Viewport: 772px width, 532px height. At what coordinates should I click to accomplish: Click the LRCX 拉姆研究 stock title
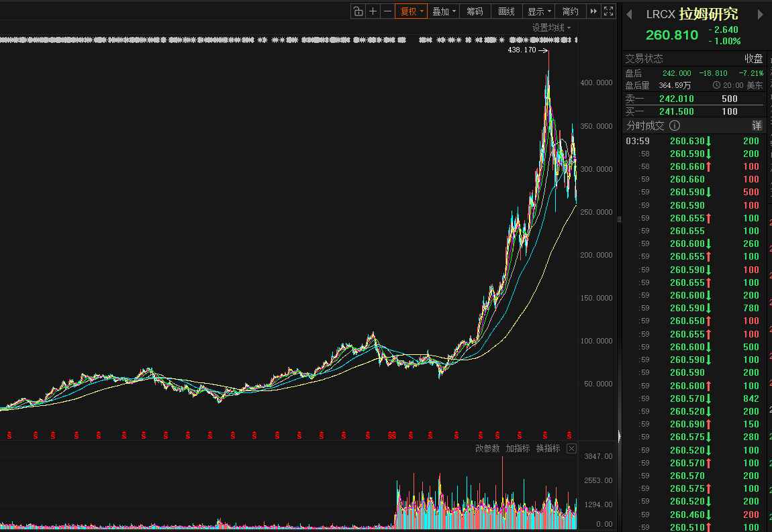tap(692, 14)
